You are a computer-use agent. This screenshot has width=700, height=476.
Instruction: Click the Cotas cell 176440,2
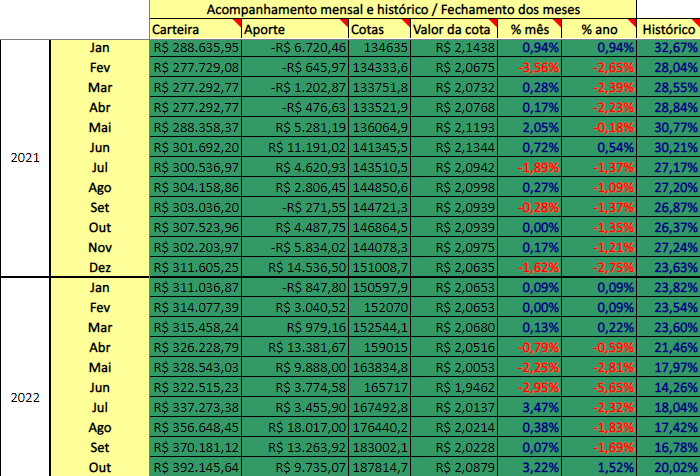click(x=379, y=427)
